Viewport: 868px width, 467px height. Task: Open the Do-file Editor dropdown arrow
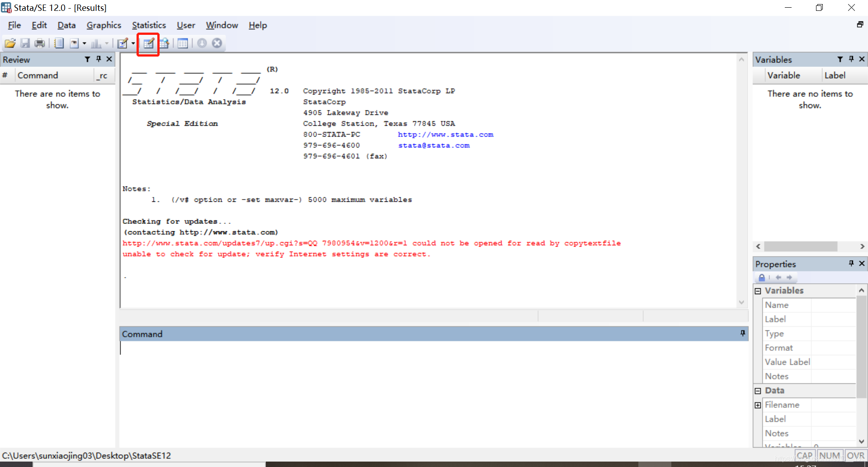click(133, 43)
